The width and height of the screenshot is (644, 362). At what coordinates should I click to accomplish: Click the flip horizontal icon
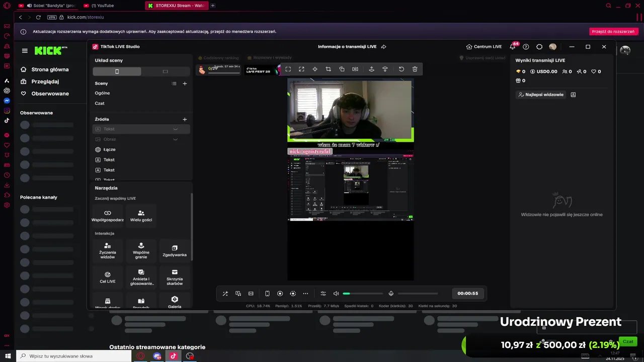[x=355, y=69]
